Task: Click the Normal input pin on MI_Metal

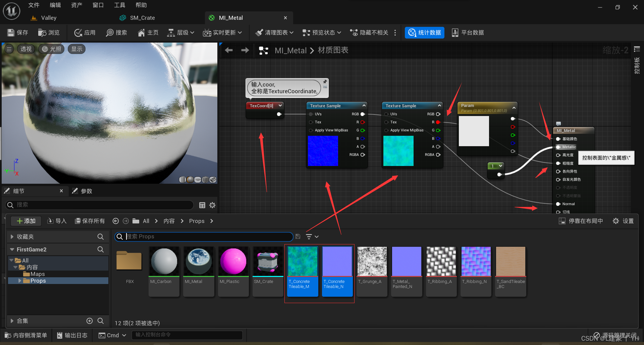Action: coord(558,204)
